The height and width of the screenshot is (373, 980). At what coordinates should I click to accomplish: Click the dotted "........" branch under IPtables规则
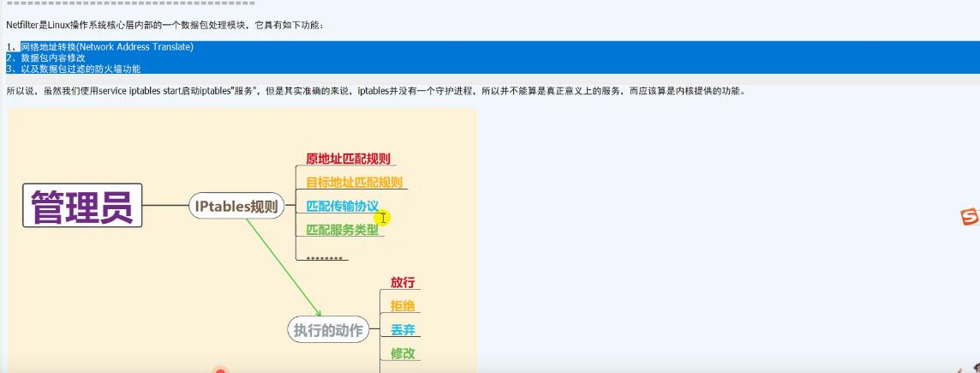[x=325, y=256]
